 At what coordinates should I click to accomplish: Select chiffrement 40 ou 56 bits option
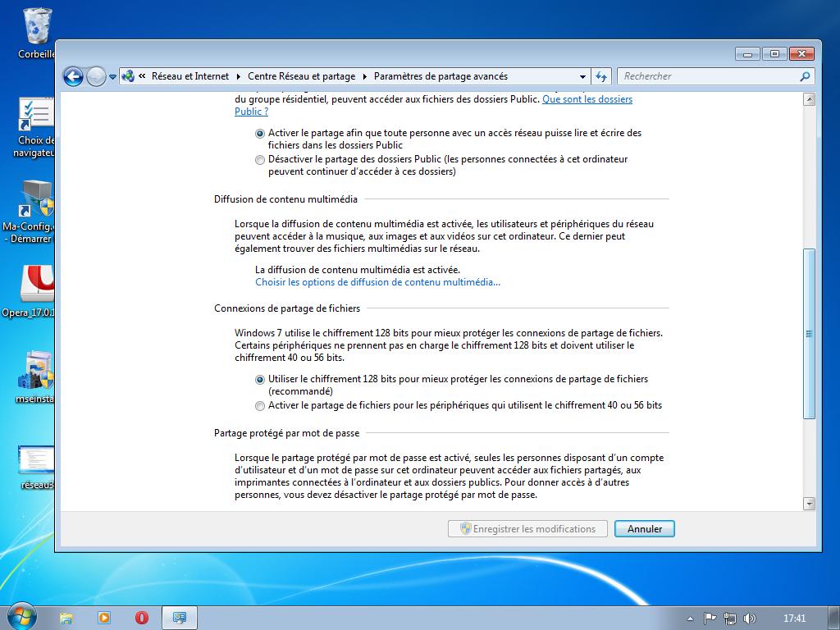point(260,406)
